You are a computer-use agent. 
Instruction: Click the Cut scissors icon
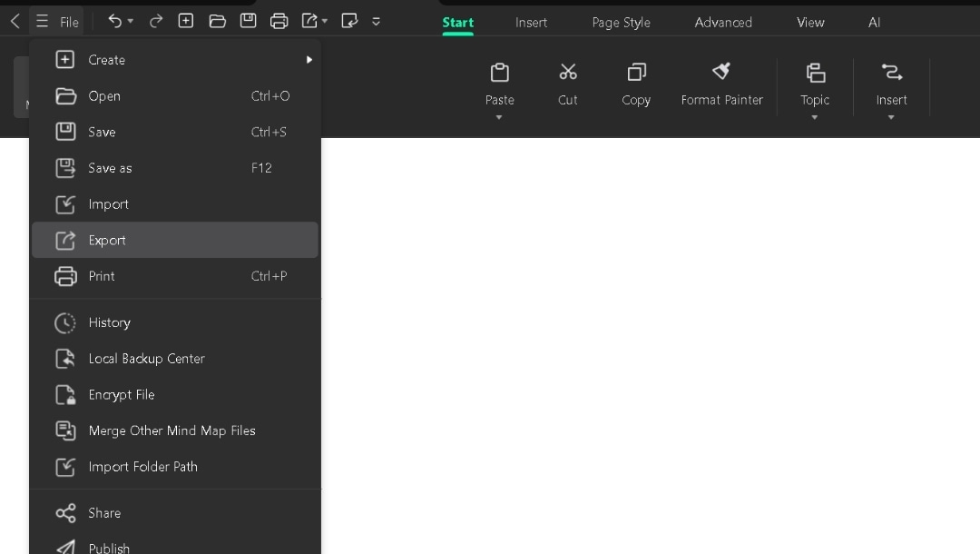click(567, 73)
